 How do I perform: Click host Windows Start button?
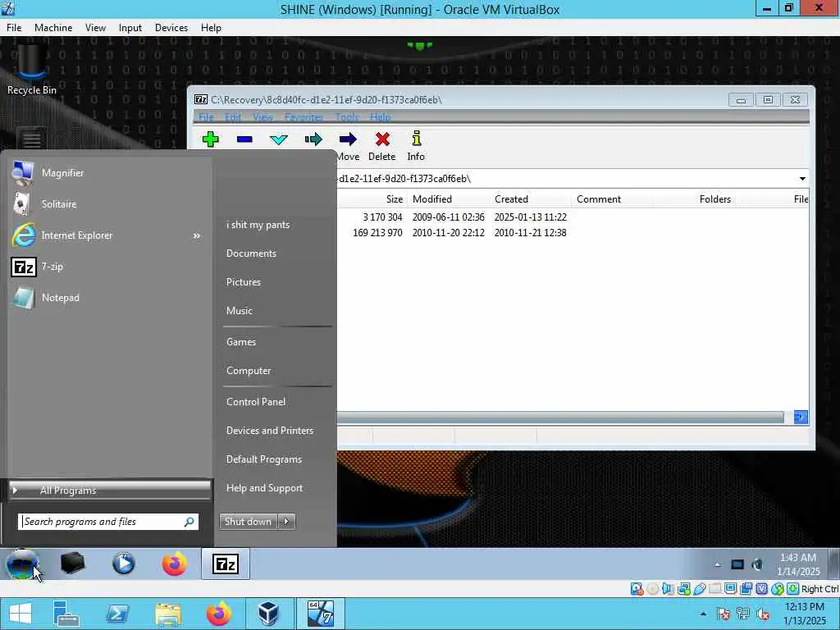tap(21, 614)
